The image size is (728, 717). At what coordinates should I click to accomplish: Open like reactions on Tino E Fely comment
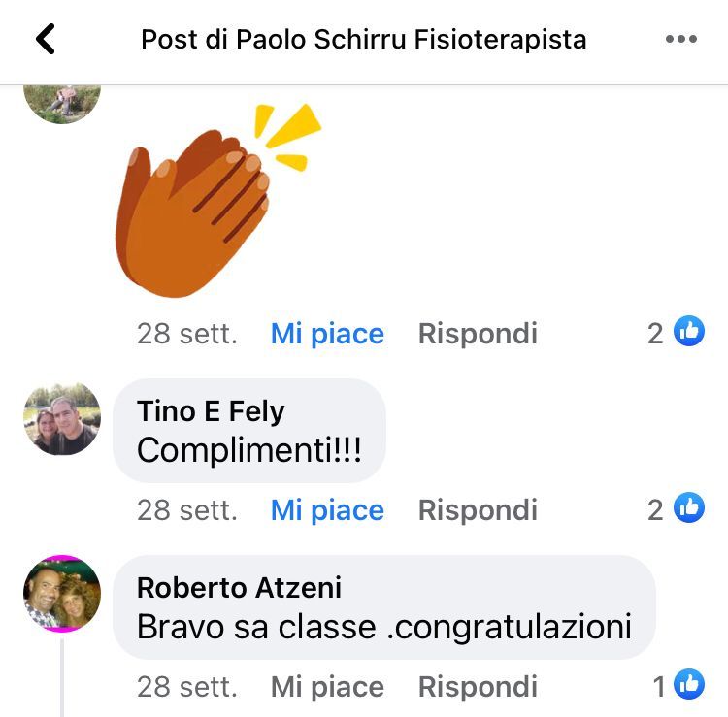676,508
